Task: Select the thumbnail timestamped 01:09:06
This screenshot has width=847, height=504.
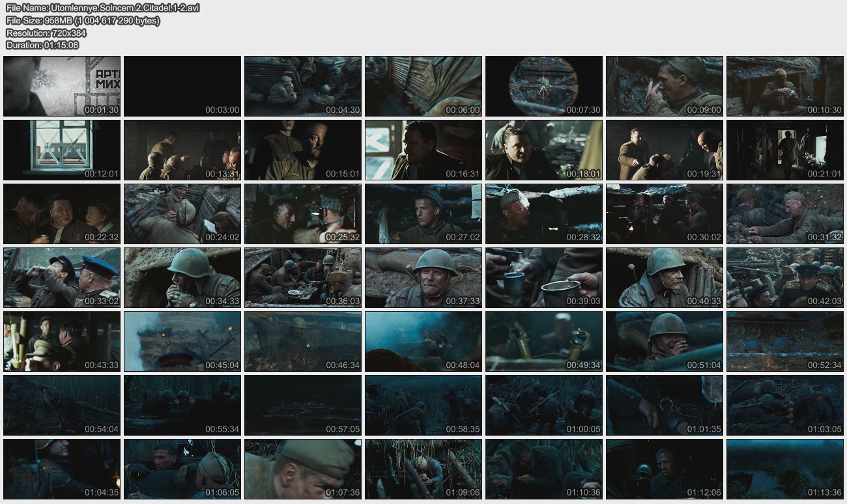Action: coord(423,469)
